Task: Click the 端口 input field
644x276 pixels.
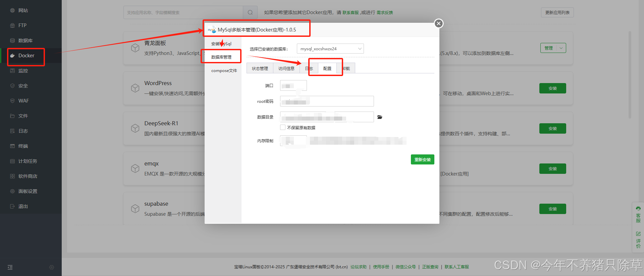Action: (x=293, y=85)
